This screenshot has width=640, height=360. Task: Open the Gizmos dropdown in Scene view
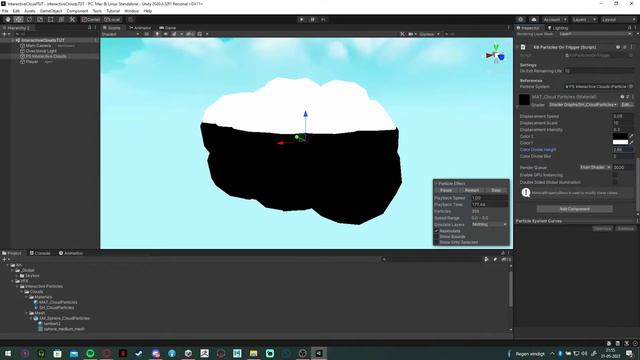click(429, 34)
